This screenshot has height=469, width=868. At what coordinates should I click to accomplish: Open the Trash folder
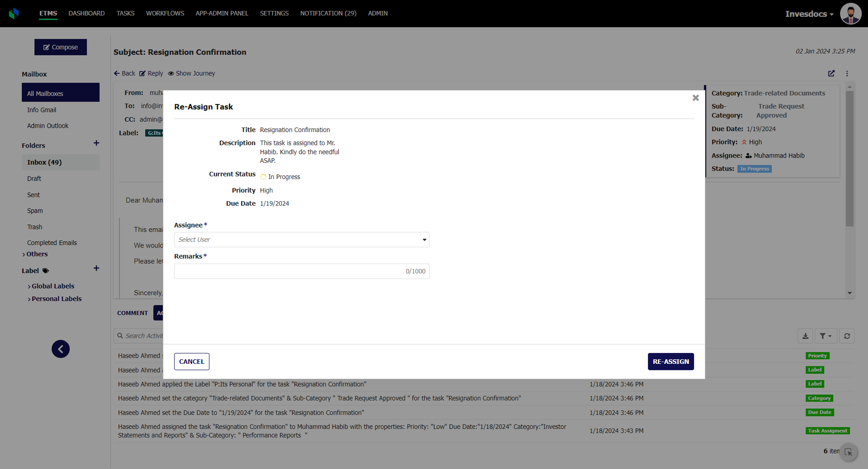point(35,227)
